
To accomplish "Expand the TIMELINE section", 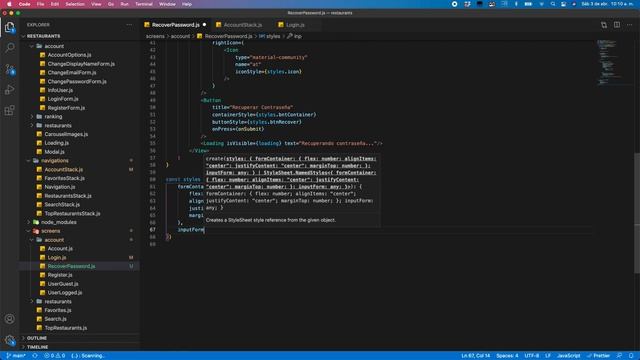I will pos(38,347).
